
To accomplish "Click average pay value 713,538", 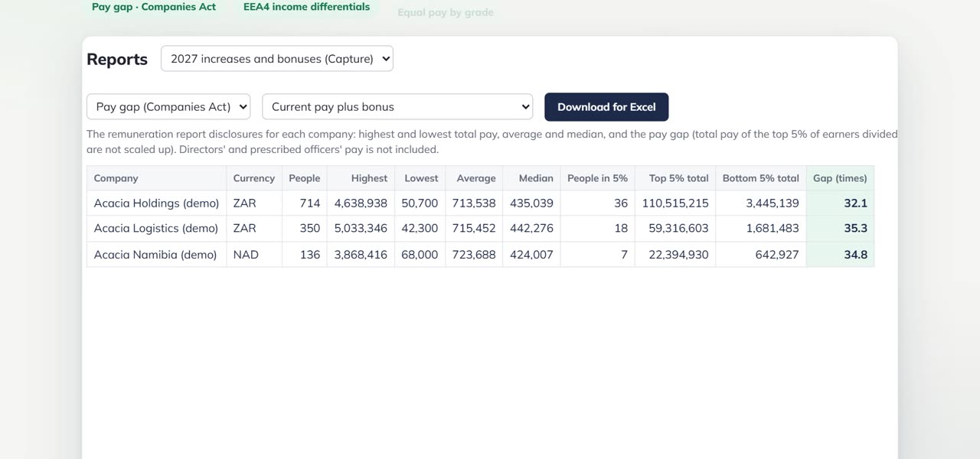I will [x=474, y=203].
